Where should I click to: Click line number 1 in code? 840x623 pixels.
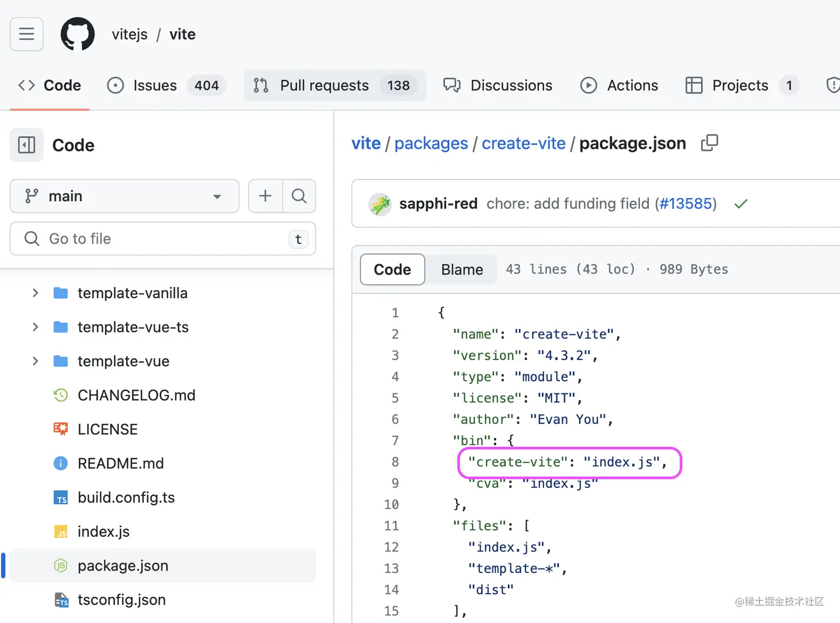click(x=395, y=313)
